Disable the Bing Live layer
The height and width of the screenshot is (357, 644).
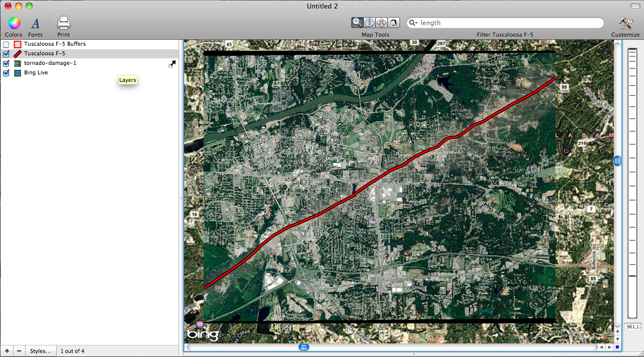coord(6,72)
